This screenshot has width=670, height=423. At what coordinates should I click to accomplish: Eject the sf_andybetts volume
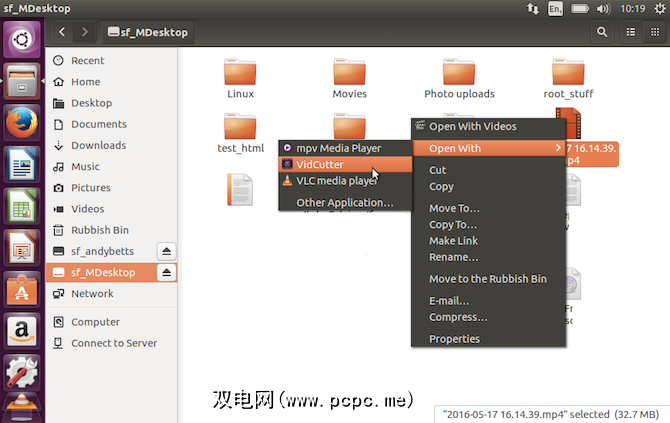[167, 251]
